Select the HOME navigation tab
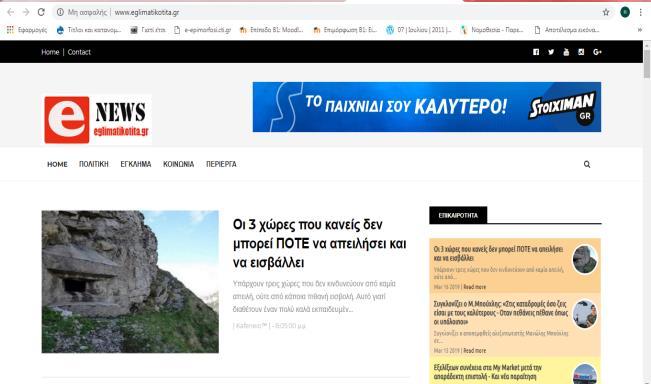The image size is (651, 384). pyautogui.click(x=57, y=164)
